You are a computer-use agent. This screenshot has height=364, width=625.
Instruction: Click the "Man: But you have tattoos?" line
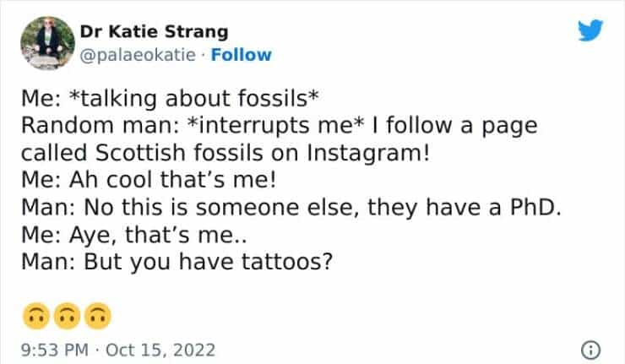(177, 261)
